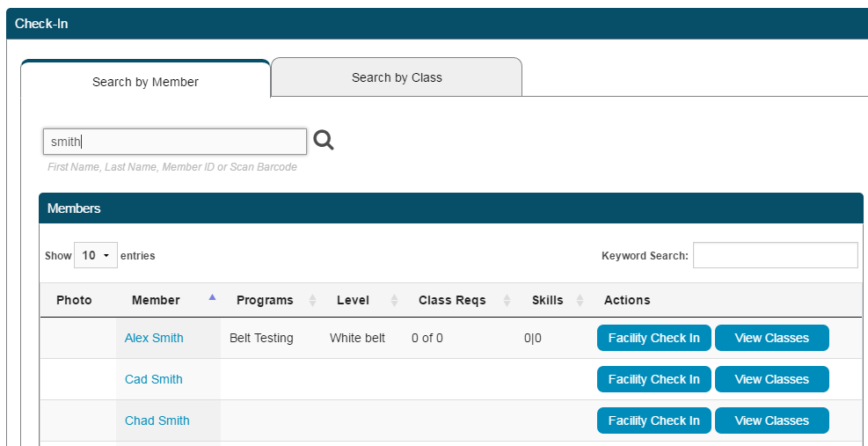The image size is (868, 446).
Task: Select the Search by Member tab
Action: [145, 82]
